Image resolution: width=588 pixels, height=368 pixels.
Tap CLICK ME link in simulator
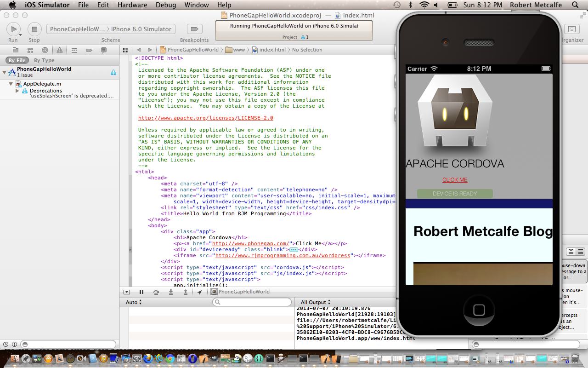[x=455, y=180]
